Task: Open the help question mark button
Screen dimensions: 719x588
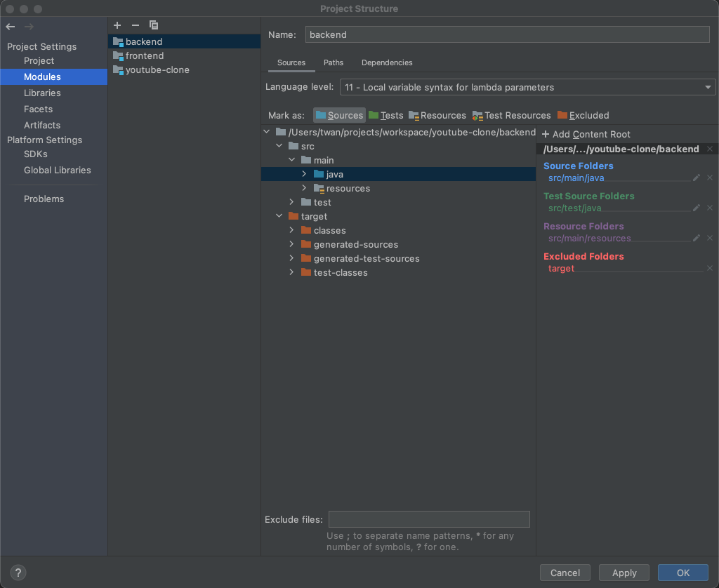Action: [x=19, y=573]
